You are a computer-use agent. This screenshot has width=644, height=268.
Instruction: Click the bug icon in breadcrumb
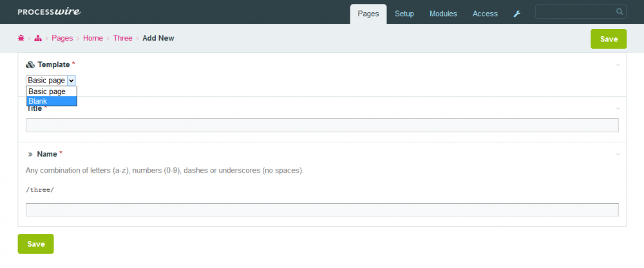[21, 39]
